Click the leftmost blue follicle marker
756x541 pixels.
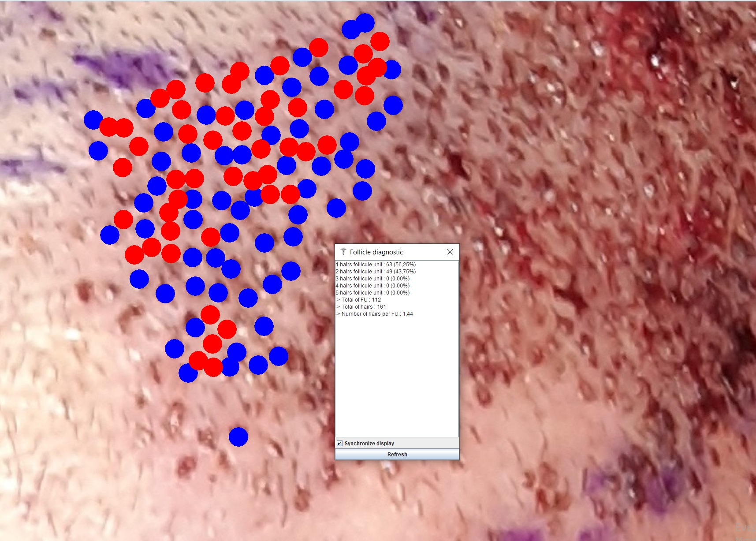(93, 120)
